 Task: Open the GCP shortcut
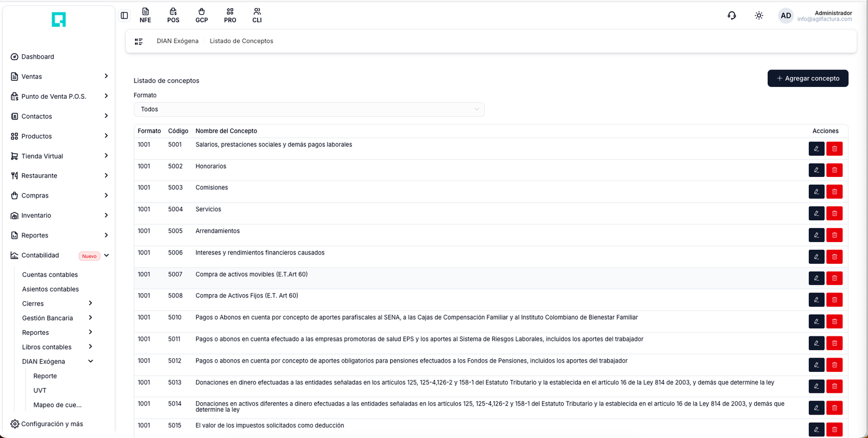tap(202, 16)
